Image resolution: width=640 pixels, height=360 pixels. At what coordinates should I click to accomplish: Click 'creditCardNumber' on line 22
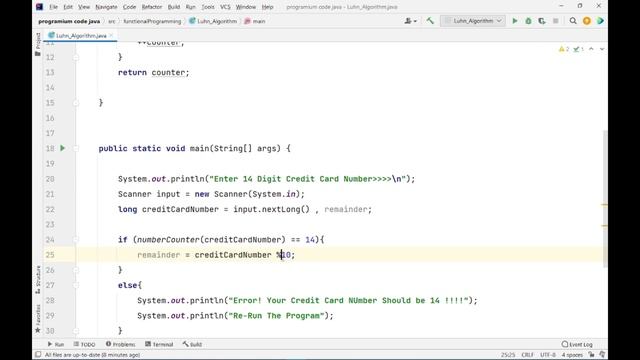180,209
